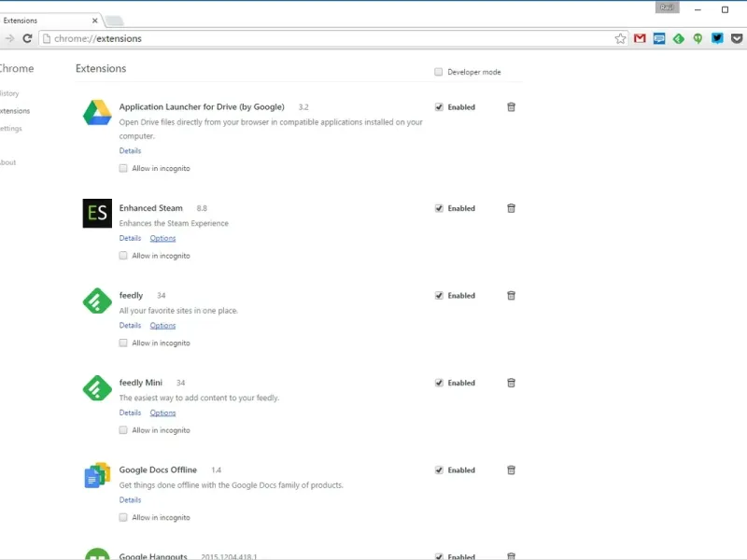Remove Application Launcher for Drive via trash icon
The height and width of the screenshot is (560, 747).
coord(511,106)
